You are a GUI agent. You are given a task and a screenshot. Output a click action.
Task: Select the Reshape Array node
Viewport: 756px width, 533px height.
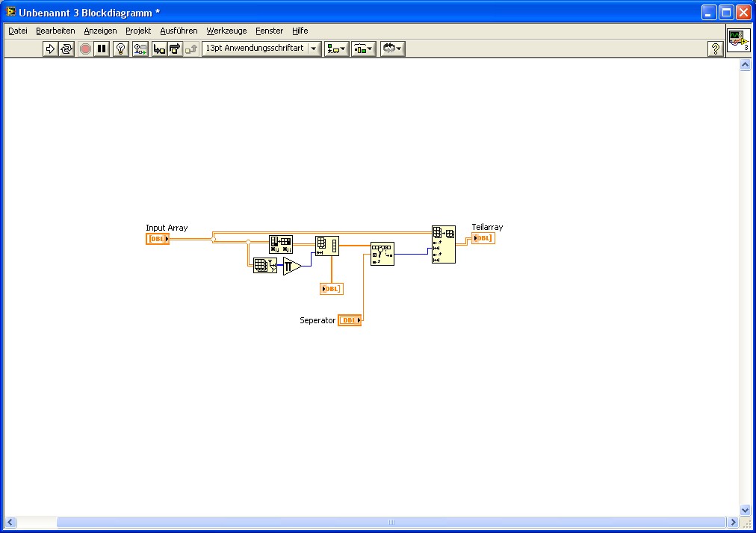(x=327, y=246)
